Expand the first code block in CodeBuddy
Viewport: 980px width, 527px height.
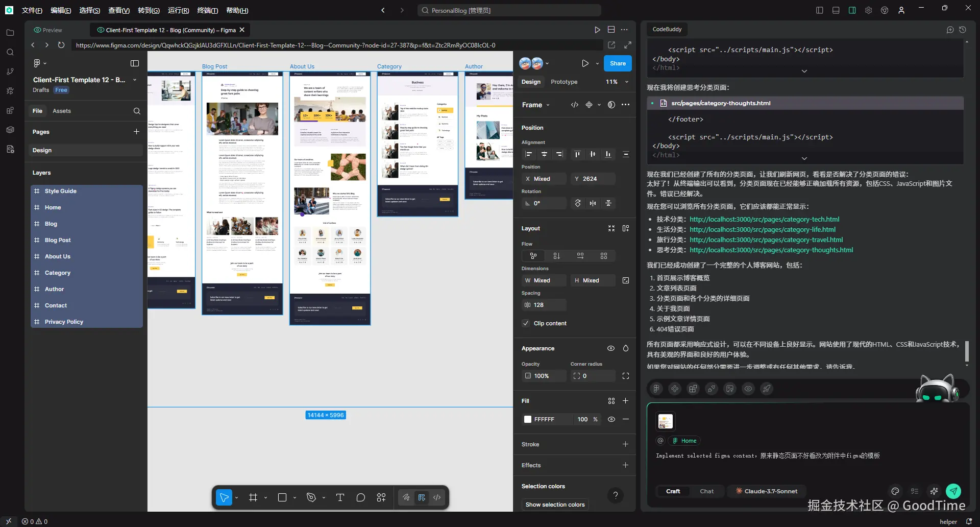point(804,71)
